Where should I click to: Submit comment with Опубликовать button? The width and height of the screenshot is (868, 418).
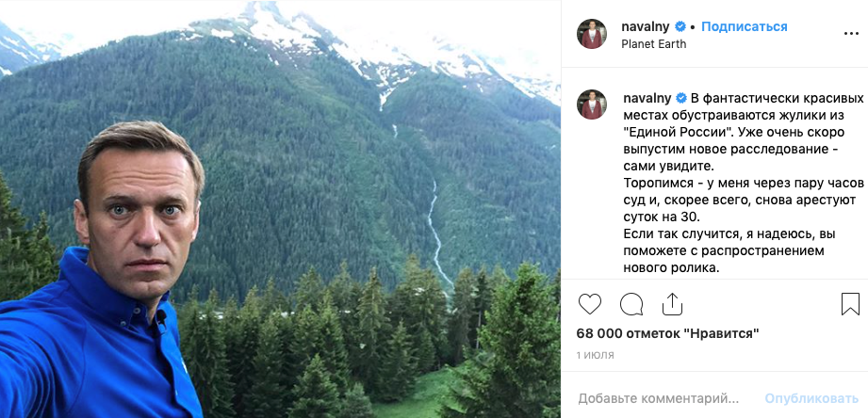click(811, 398)
